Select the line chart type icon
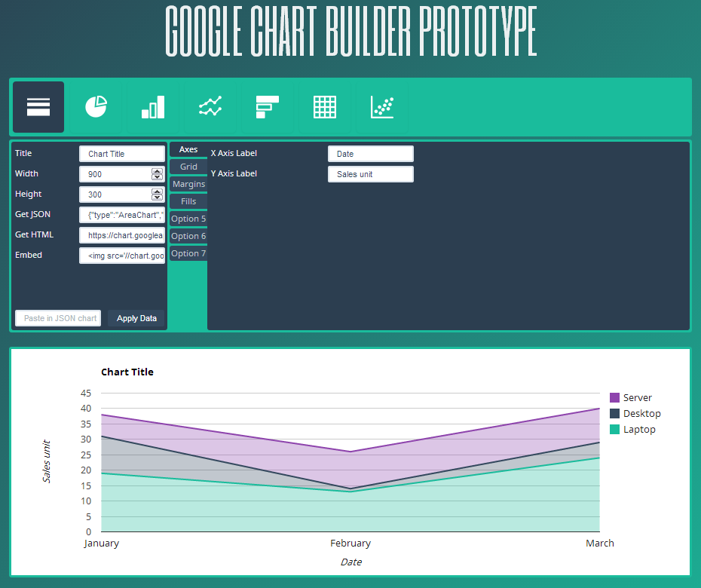 210,107
